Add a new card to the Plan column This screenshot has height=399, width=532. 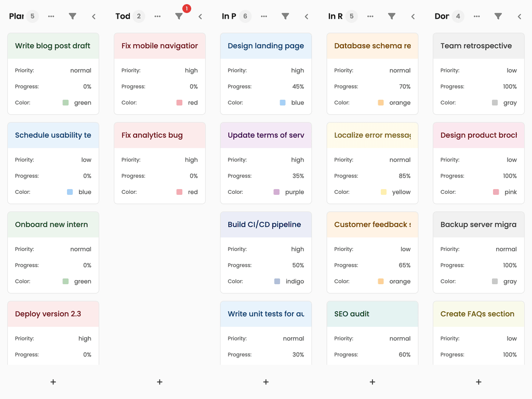click(54, 382)
